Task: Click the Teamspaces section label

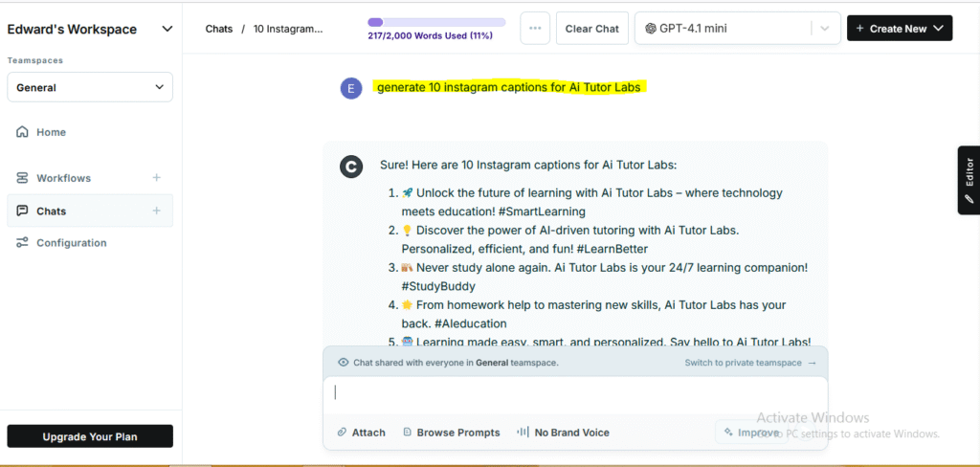Action: [x=35, y=60]
